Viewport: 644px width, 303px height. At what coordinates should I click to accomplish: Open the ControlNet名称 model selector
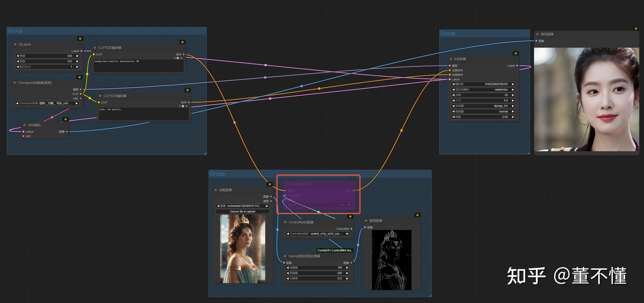click(317, 234)
